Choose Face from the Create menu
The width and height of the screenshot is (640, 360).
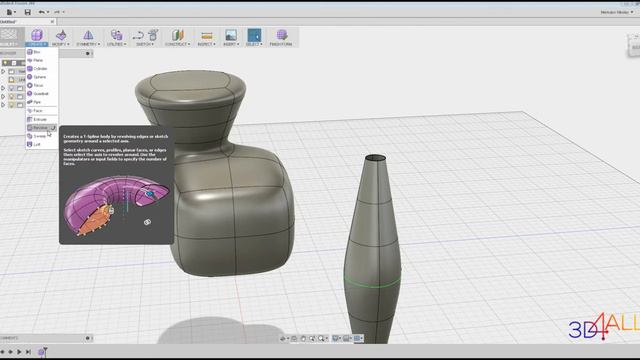point(41,111)
